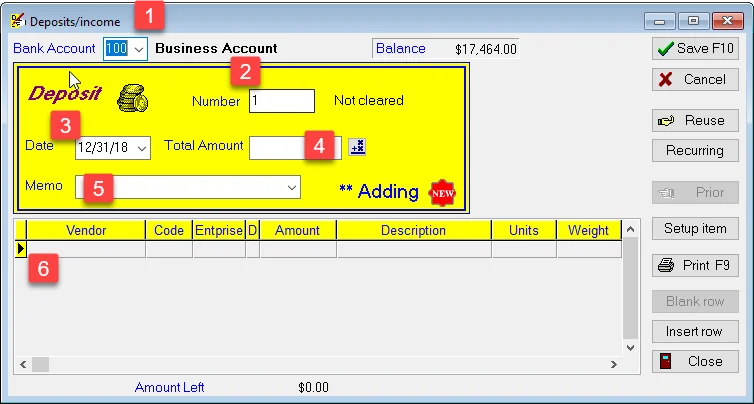
Task: Open Setup item
Action: [x=695, y=228]
